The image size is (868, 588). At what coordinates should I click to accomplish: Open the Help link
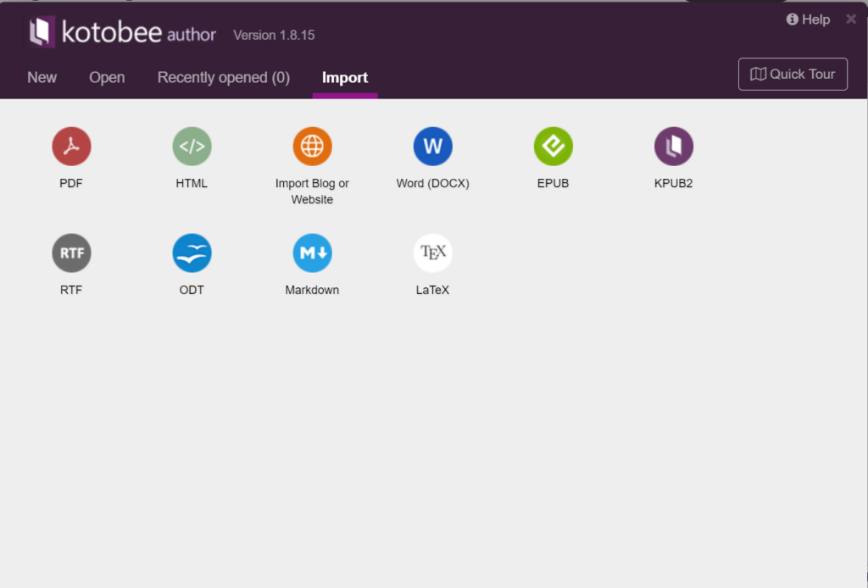[808, 19]
